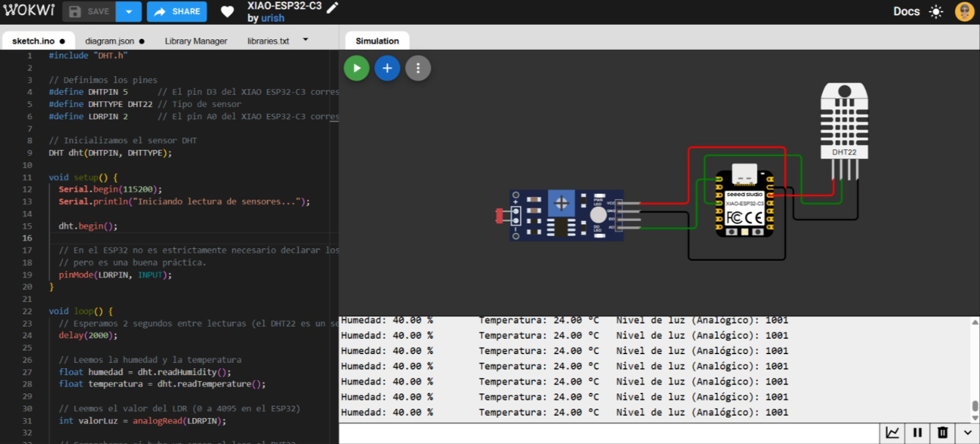Save the project with the SAVE button

[x=89, y=12]
